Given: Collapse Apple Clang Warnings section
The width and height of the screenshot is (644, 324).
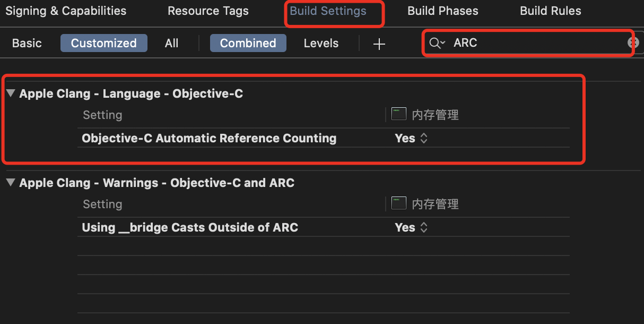Looking at the screenshot, I should (11, 183).
